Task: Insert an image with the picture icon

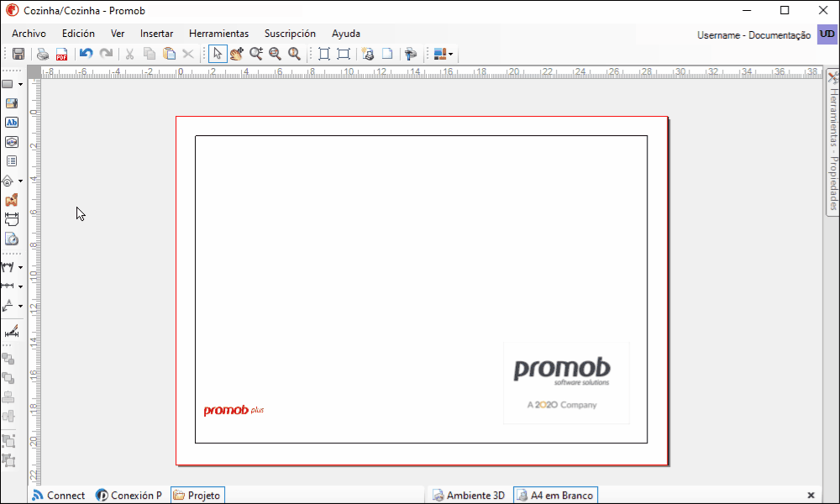Action: pos(11,103)
